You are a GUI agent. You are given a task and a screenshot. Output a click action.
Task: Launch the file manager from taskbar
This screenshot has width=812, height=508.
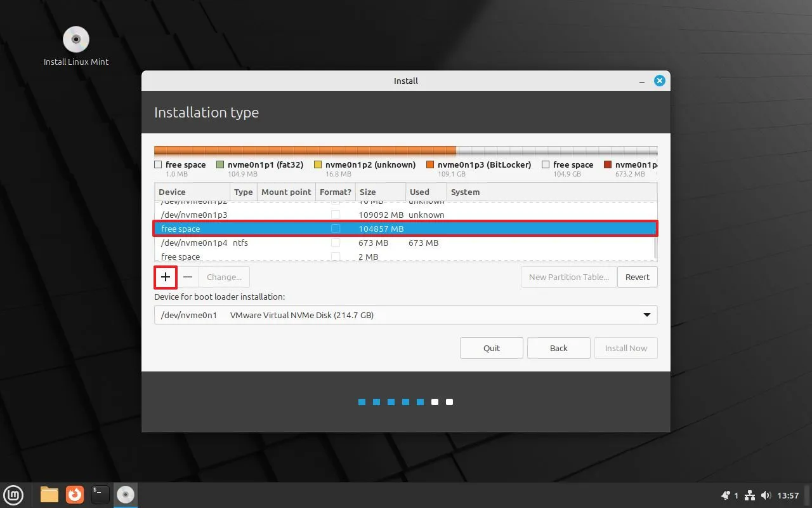(49, 495)
